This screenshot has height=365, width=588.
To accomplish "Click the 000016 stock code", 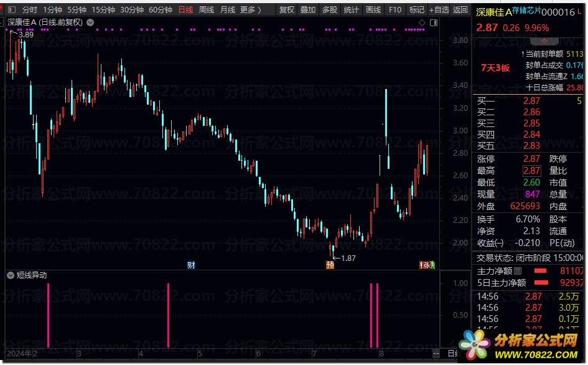I will click(558, 12).
